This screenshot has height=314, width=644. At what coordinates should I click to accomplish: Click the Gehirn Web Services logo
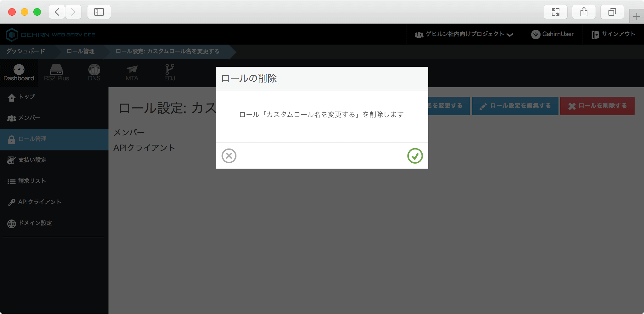pyautogui.click(x=51, y=35)
